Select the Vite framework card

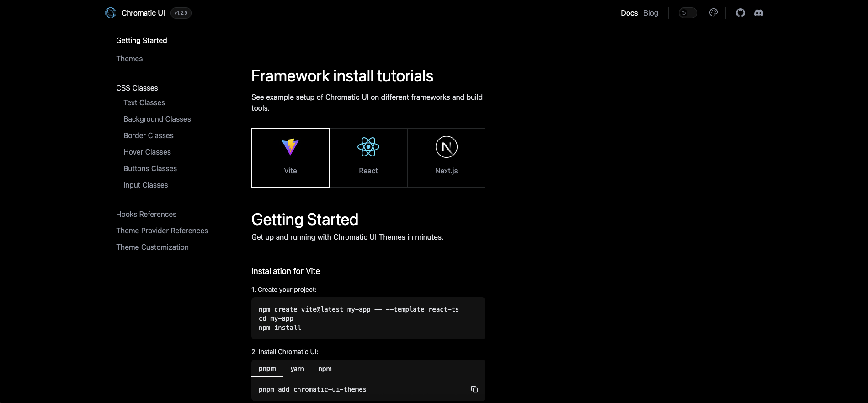pyautogui.click(x=290, y=157)
